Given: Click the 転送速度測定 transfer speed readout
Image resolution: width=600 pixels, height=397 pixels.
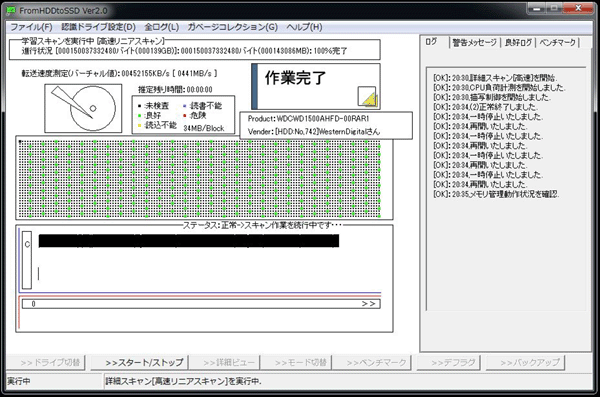Looking at the screenshot, I should pos(119,73).
